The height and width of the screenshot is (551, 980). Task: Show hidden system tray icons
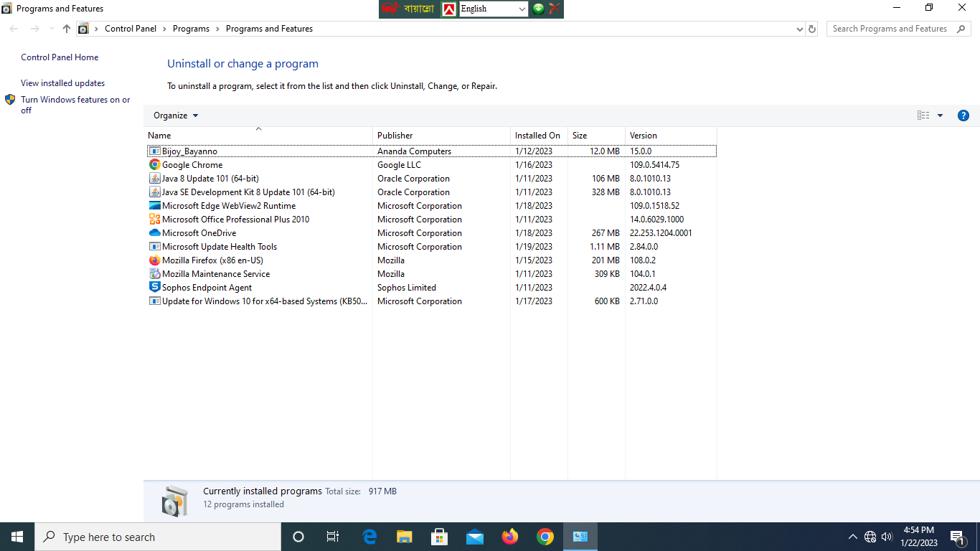pyautogui.click(x=853, y=537)
